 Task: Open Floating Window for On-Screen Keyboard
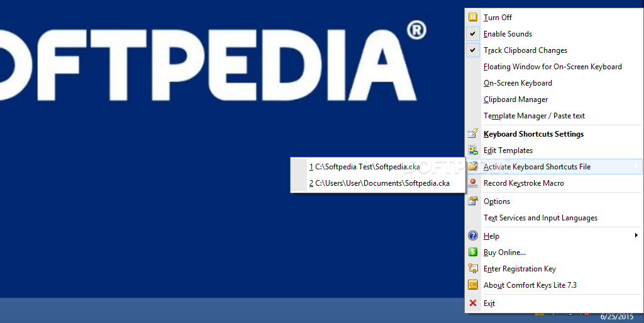tap(553, 67)
